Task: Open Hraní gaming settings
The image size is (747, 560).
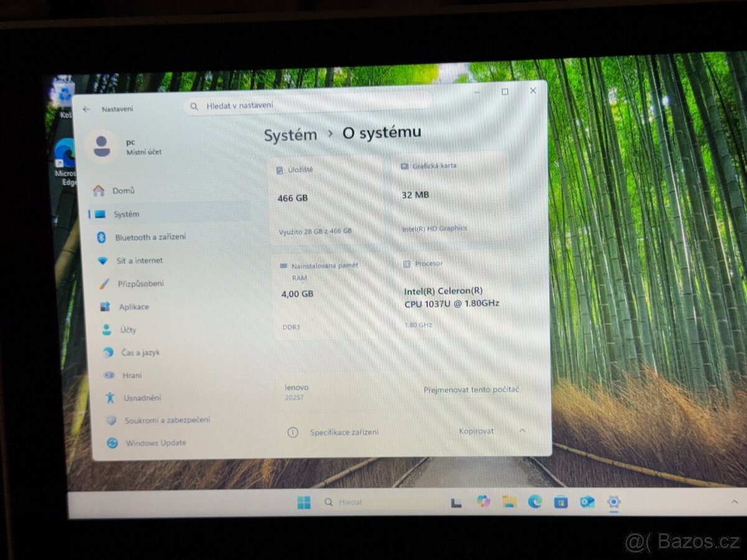Action: [132, 375]
